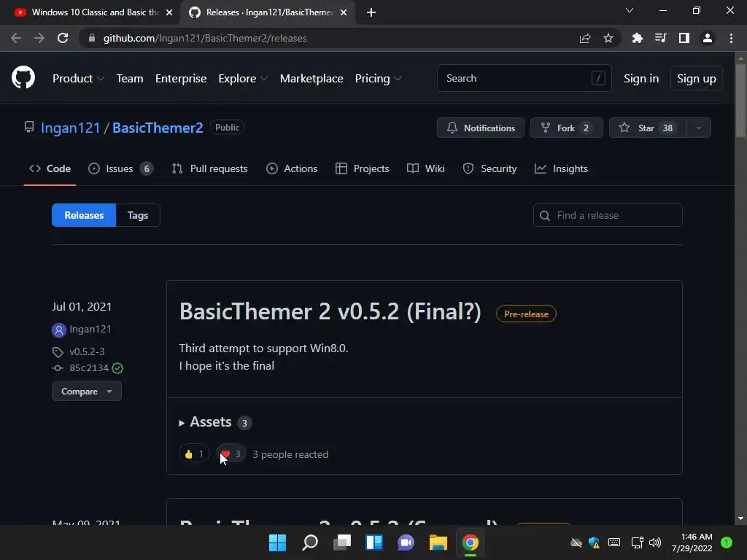The height and width of the screenshot is (560, 747).
Task: Open Chrome's three-dot menu
Action: click(731, 38)
